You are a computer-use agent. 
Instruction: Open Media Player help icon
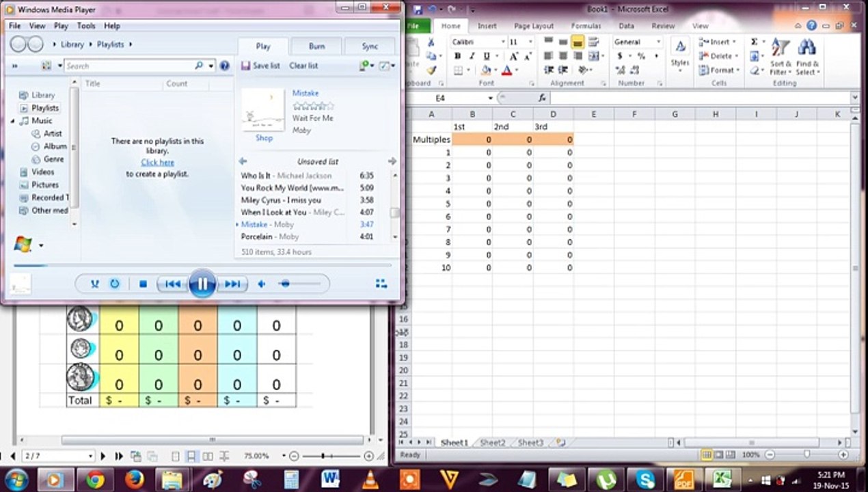223,66
